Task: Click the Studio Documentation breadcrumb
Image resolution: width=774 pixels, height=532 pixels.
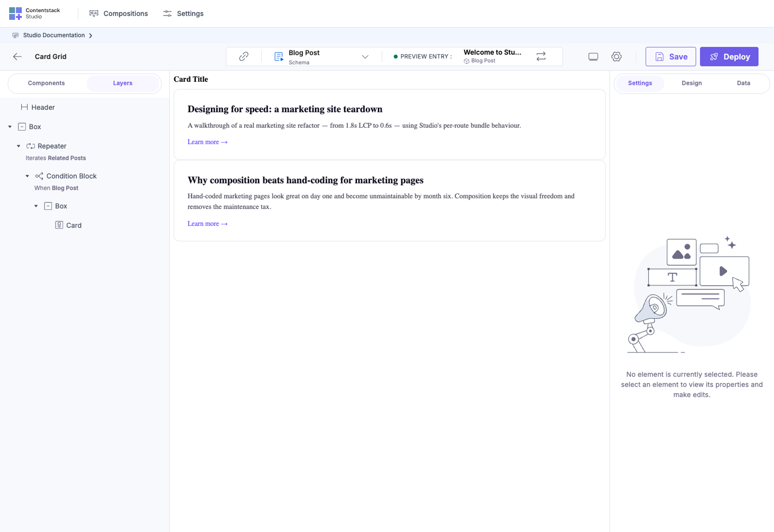Action: tap(54, 35)
